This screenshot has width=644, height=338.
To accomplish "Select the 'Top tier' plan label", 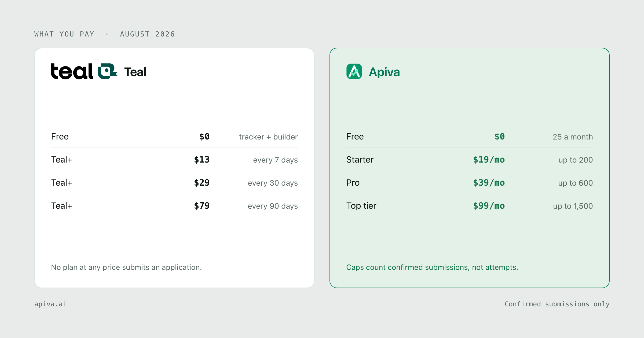I will [361, 206].
